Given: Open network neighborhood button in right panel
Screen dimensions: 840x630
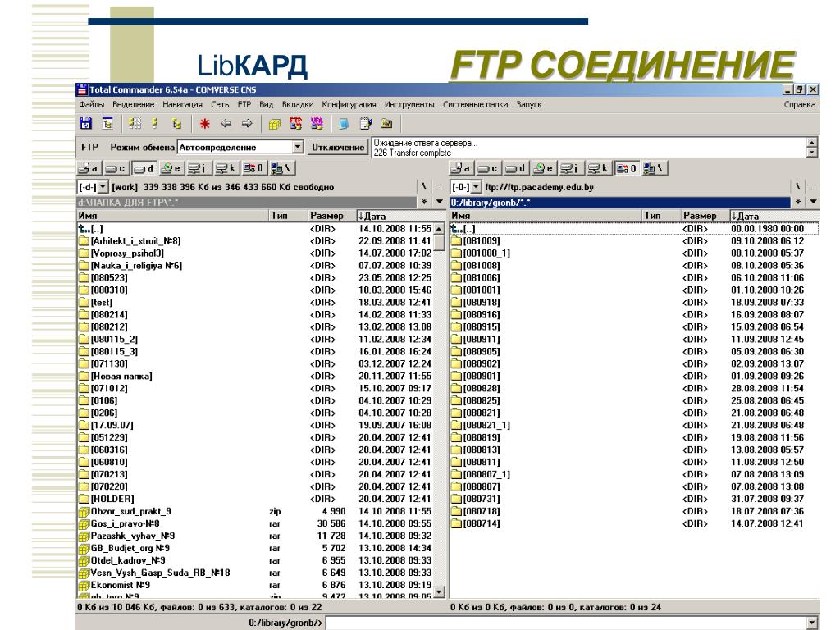Looking at the screenshot, I should [x=654, y=168].
